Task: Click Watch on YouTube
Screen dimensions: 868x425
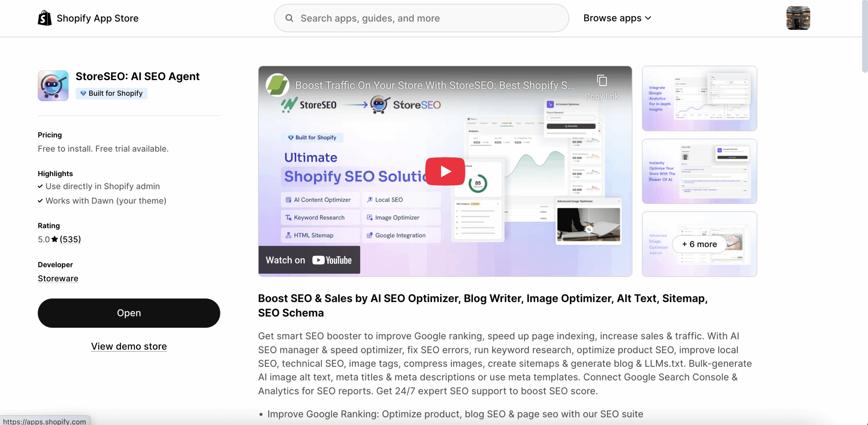Action: pos(309,260)
